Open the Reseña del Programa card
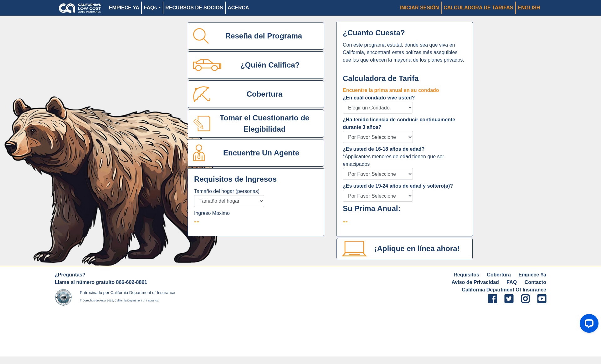Screen dimensions: 601x364 [x=256, y=36]
